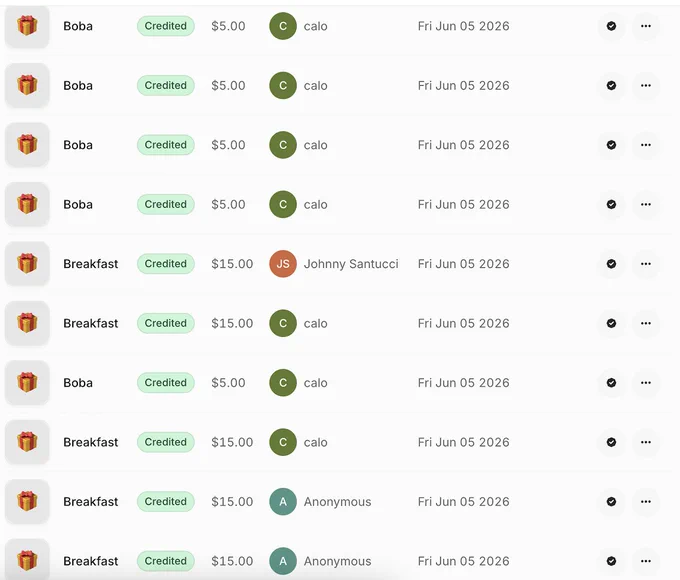Image resolution: width=680 pixels, height=580 pixels.
Task: Click the Credited badge on Johnny Santucci's row
Action: (x=166, y=264)
